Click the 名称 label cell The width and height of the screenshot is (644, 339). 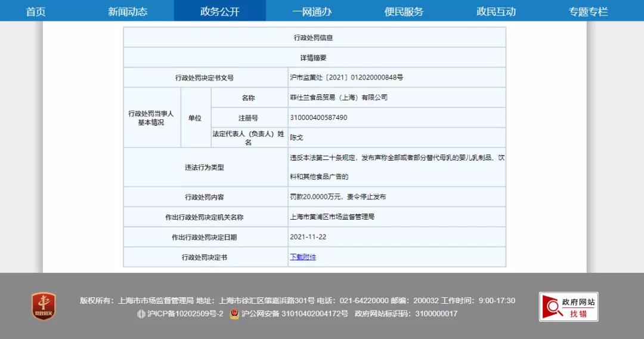point(249,98)
